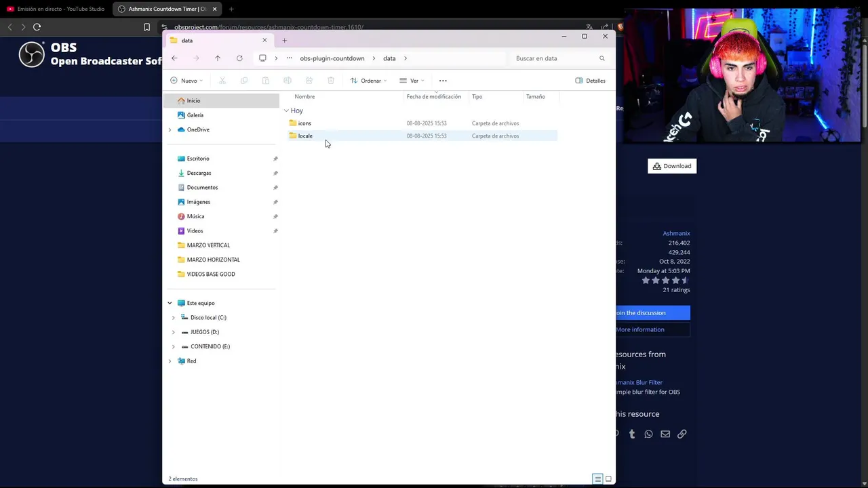Screen dimensions: 868x488
Task: Select the locale folder
Action: pos(305,136)
